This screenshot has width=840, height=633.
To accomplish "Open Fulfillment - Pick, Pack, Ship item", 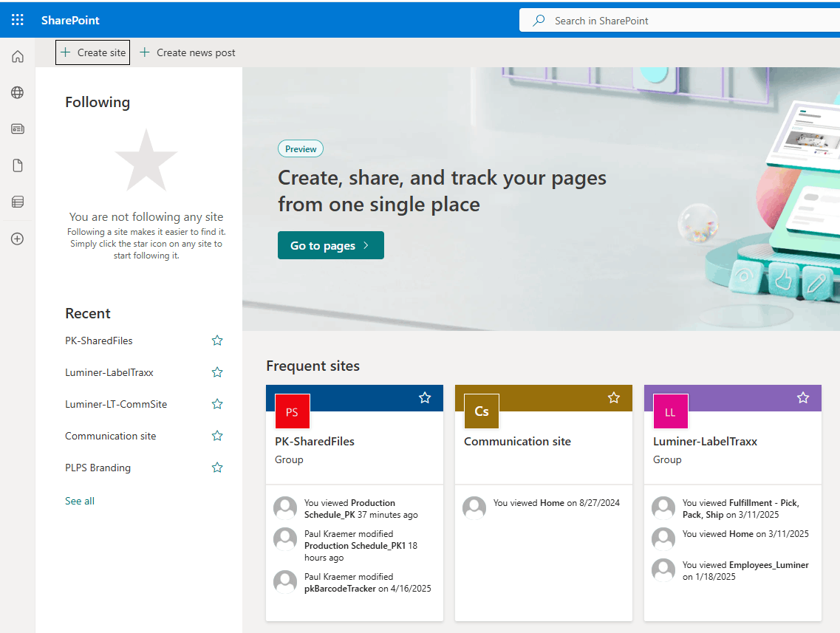I will point(740,509).
